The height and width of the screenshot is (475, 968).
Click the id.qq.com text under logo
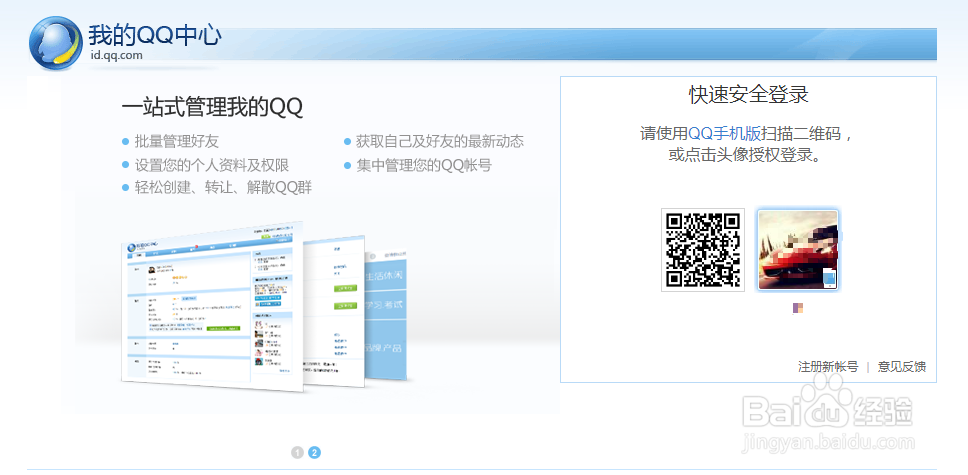click(115, 55)
